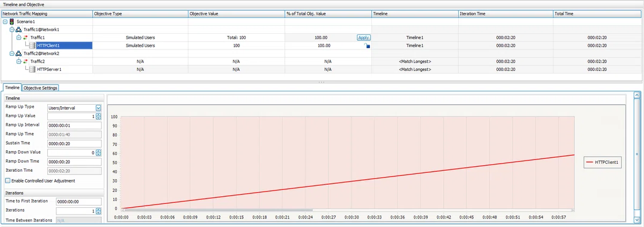Click the Traffic1 activity icon
This screenshot has width=644, height=227.
pyautogui.click(x=25, y=38)
